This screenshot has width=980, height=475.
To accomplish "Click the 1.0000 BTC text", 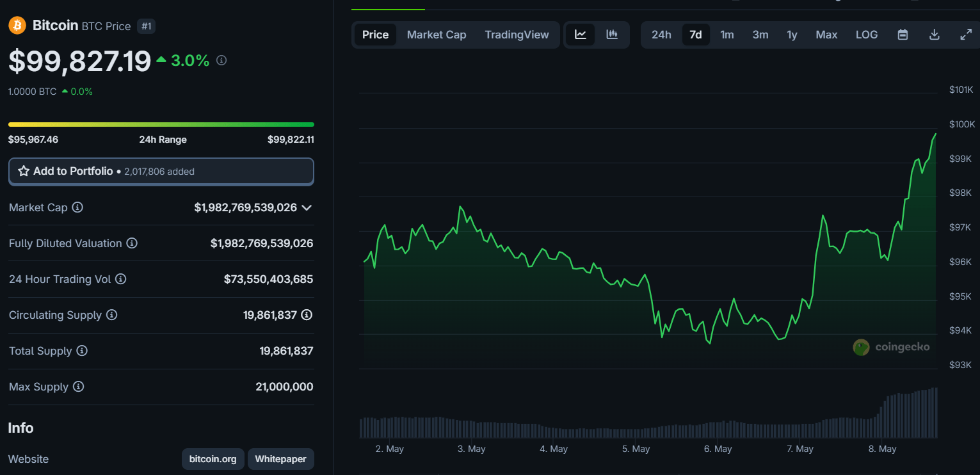I will pos(32,92).
